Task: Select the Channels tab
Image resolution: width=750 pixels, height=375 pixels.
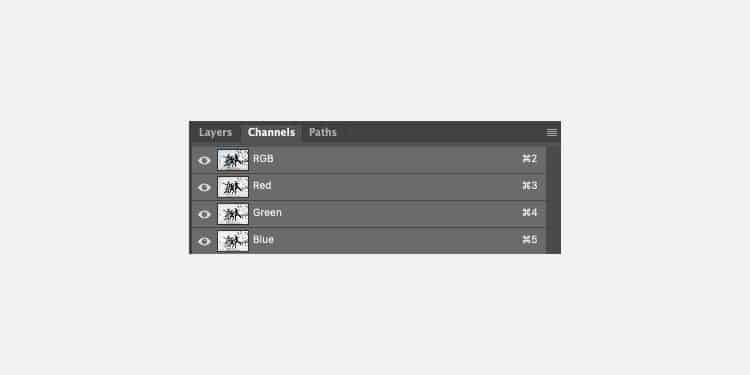Action: (271, 132)
